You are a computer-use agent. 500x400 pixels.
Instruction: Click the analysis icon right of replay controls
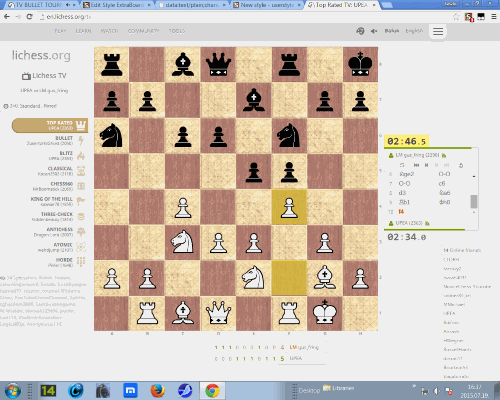click(461, 165)
